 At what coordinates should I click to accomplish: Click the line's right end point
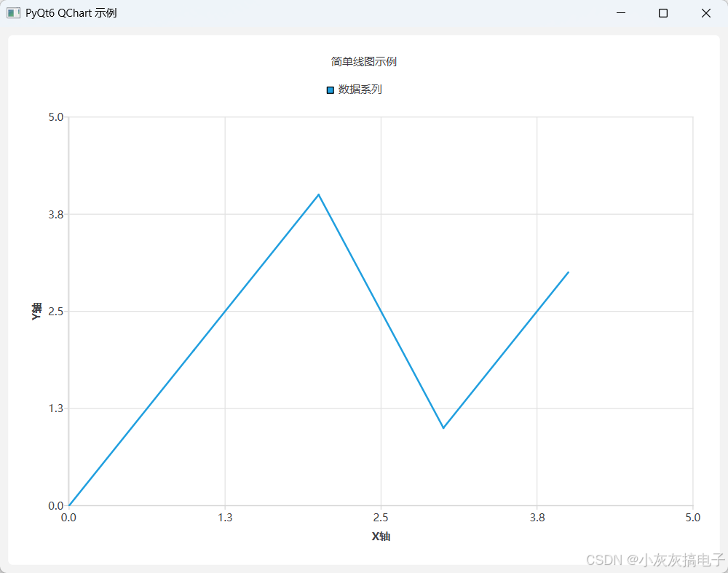[569, 272]
